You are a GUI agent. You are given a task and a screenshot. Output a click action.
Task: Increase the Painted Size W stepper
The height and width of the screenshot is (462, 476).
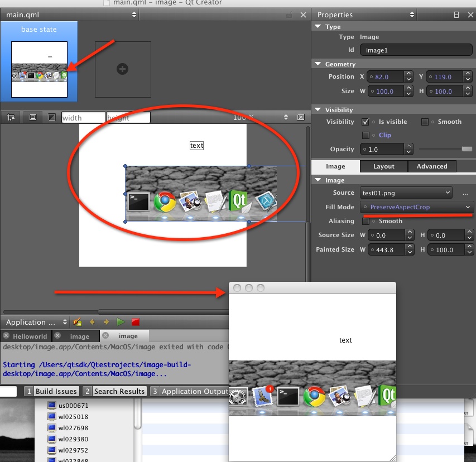pos(410,247)
